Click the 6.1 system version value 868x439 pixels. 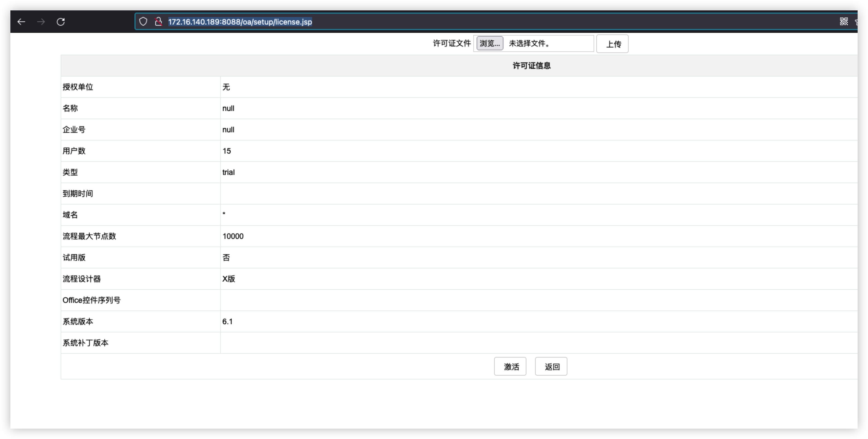click(227, 321)
